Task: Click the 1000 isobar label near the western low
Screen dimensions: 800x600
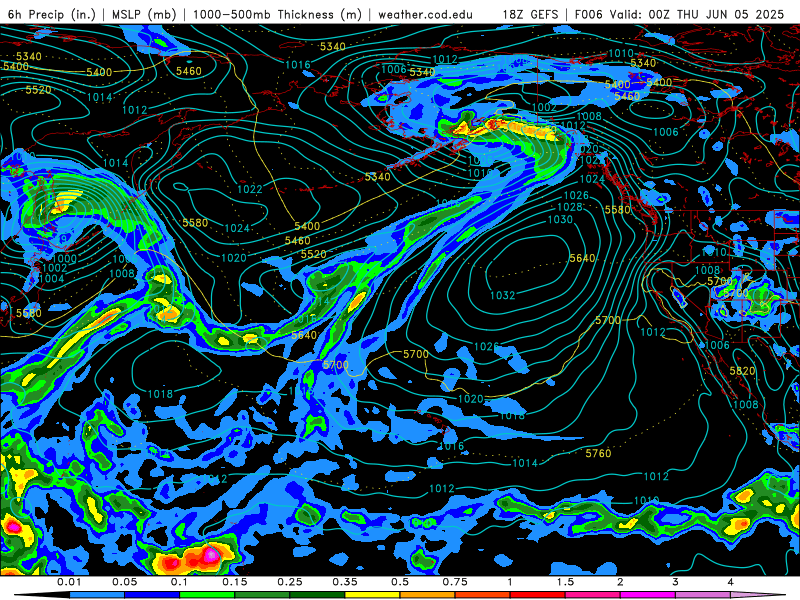Action: [64, 259]
